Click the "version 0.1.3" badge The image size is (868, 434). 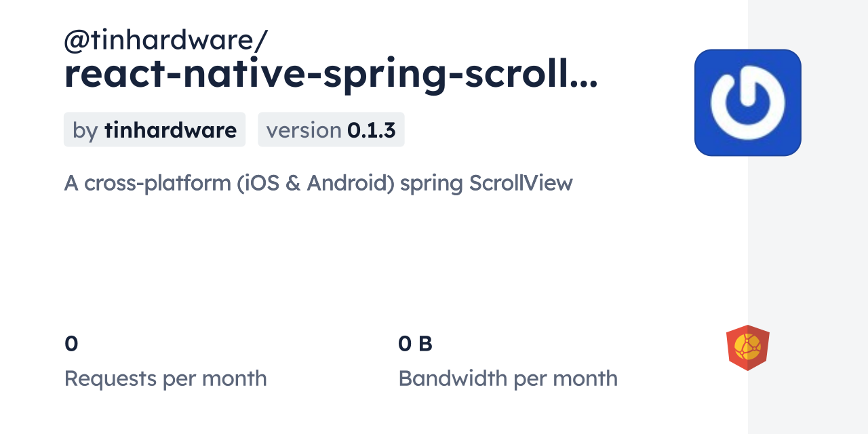[x=331, y=130]
